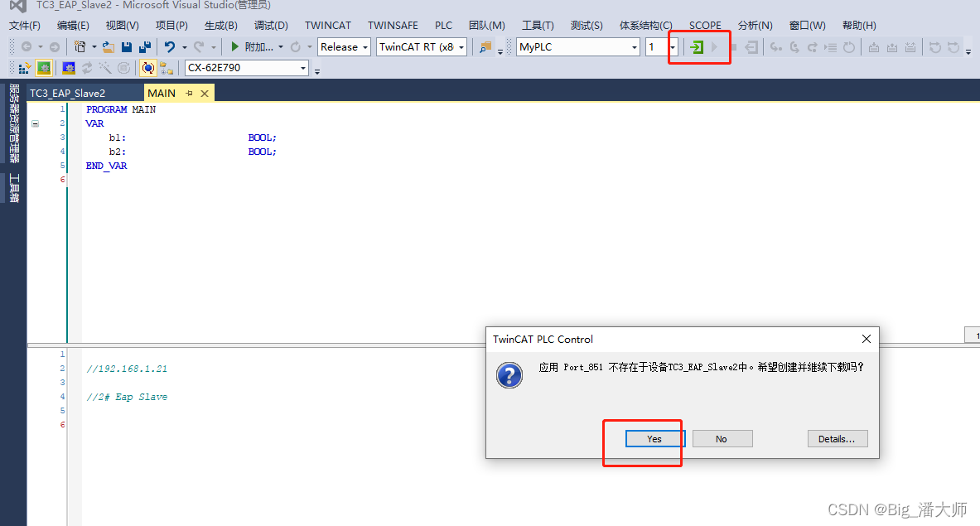Image resolution: width=980 pixels, height=526 pixels.
Task: Click the Toggle Free Run State icon
Action: pos(123,67)
